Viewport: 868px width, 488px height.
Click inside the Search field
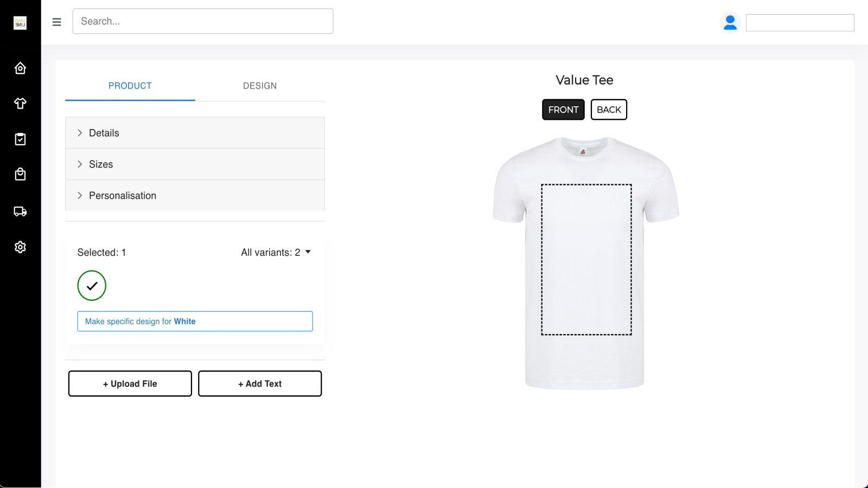coord(202,21)
